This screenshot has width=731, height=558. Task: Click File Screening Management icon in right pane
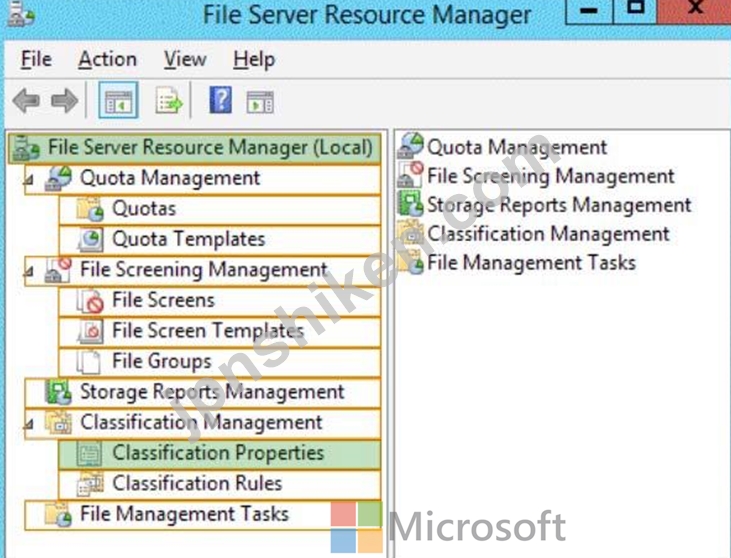pos(410,175)
